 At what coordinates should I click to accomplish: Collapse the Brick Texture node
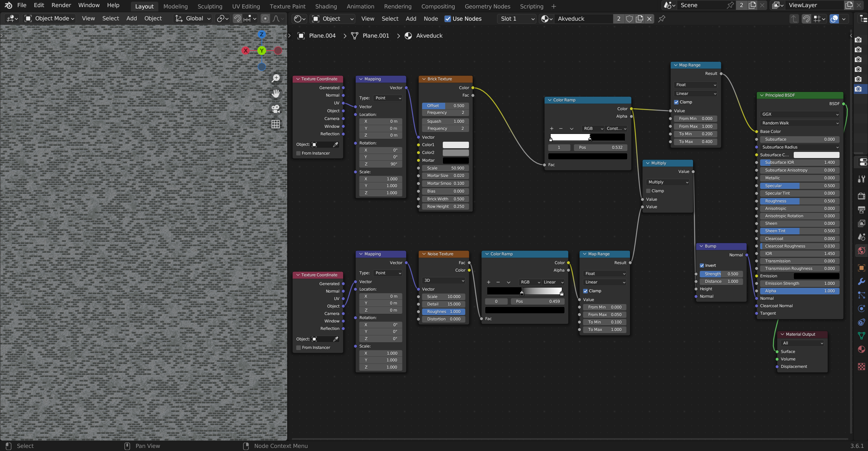click(424, 79)
